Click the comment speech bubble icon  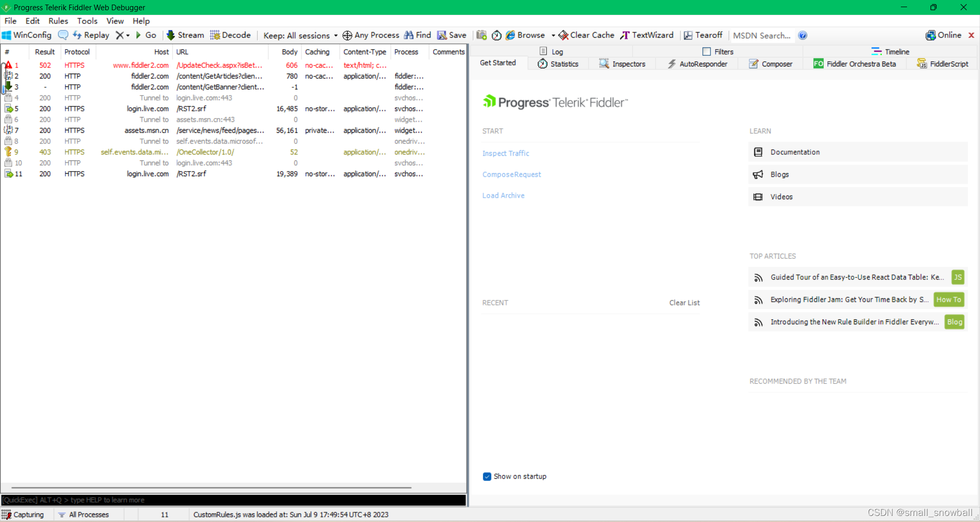coord(63,35)
